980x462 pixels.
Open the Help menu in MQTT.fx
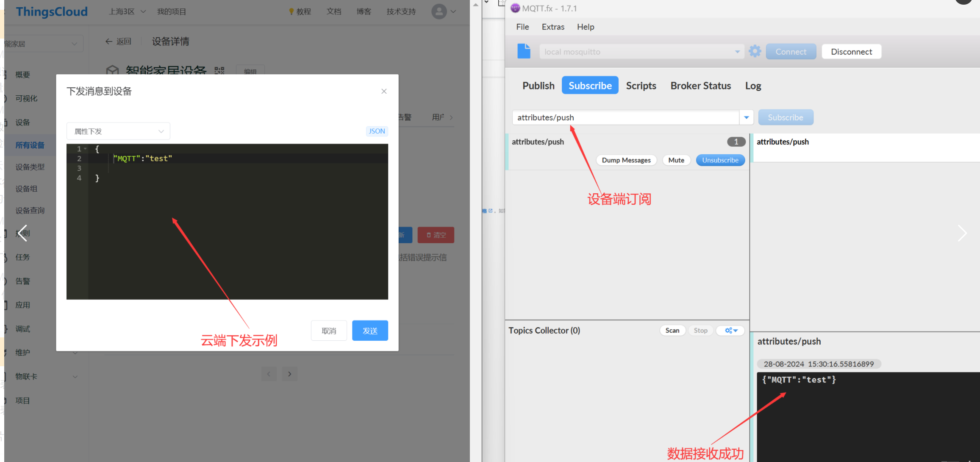[x=586, y=27]
